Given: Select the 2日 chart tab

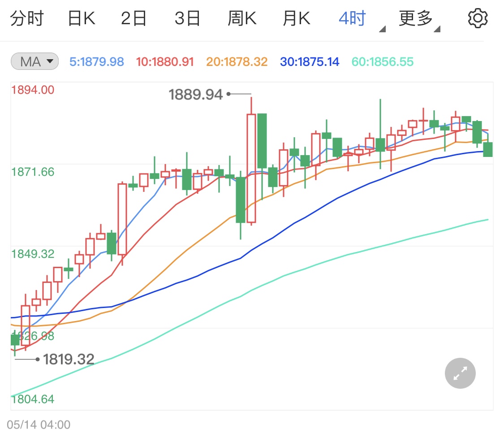Looking at the screenshot, I should pyautogui.click(x=134, y=18).
